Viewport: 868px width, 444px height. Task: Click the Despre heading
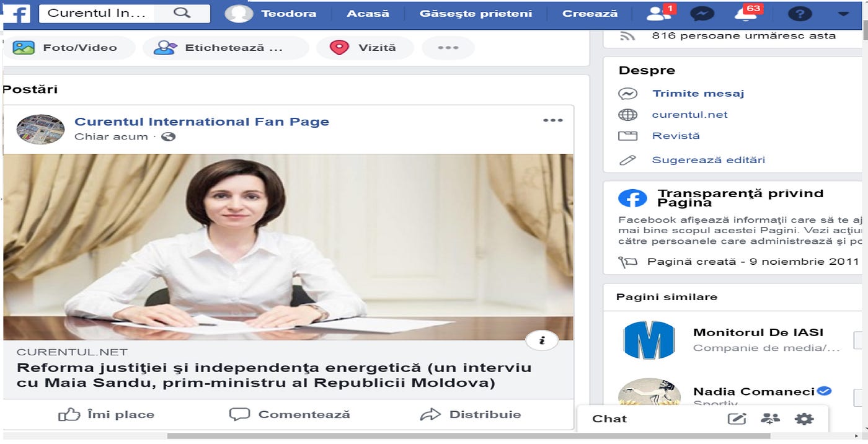647,71
